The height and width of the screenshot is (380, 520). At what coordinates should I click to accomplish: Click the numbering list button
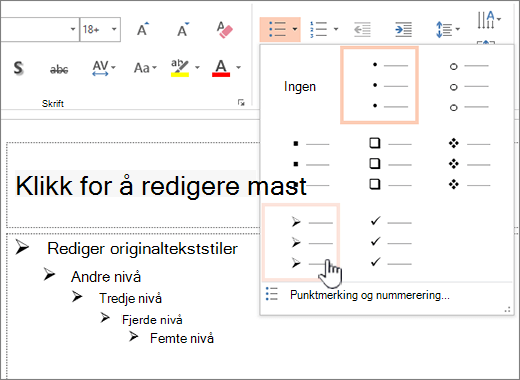318,29
